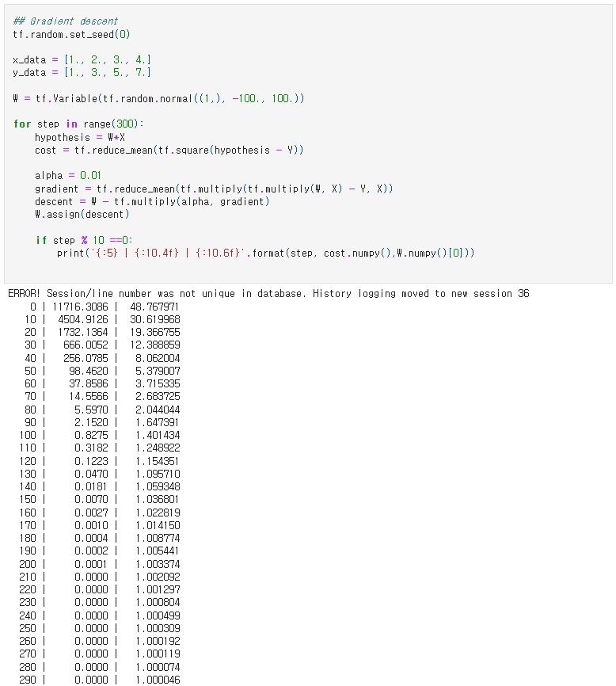Screen dimensions: 616x686
Task: Click the weight value 1.008774
Action: 158,538
